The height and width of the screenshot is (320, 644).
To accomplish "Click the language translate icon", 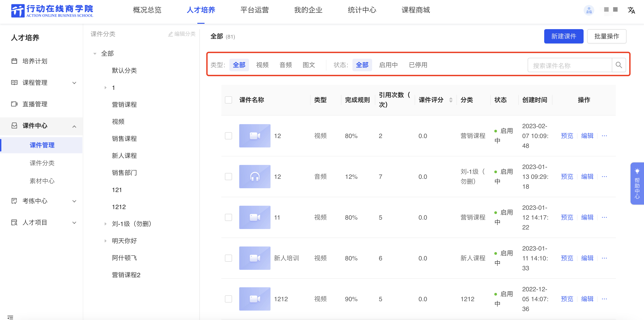I will (631, 10).
